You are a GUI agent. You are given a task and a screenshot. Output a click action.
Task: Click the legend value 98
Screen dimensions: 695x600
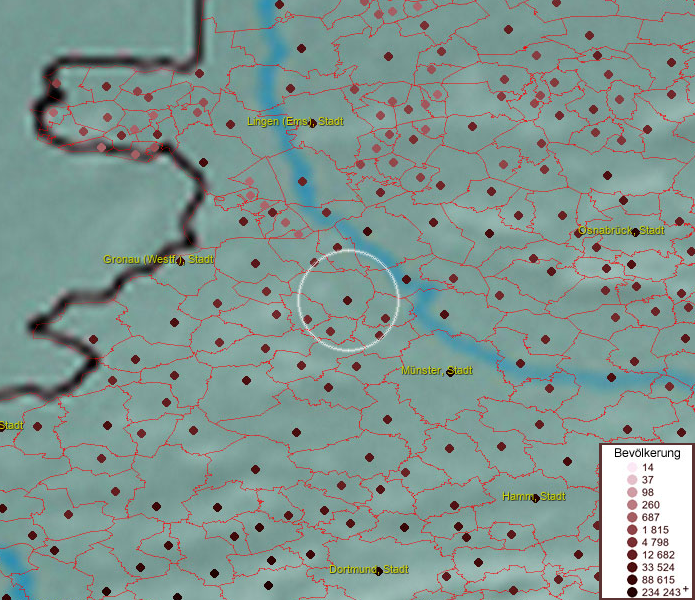(648, 492)
